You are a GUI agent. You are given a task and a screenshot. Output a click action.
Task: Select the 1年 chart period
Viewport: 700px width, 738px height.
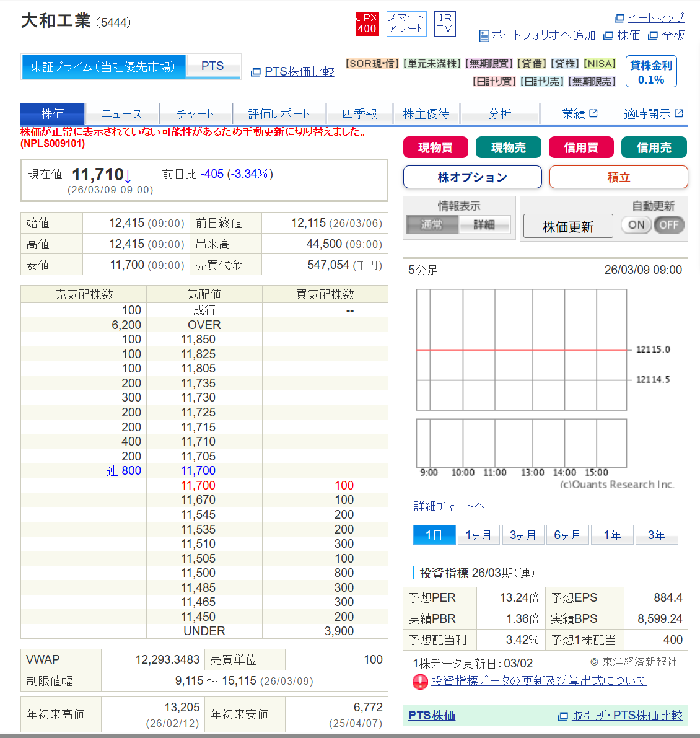(612, 535)
